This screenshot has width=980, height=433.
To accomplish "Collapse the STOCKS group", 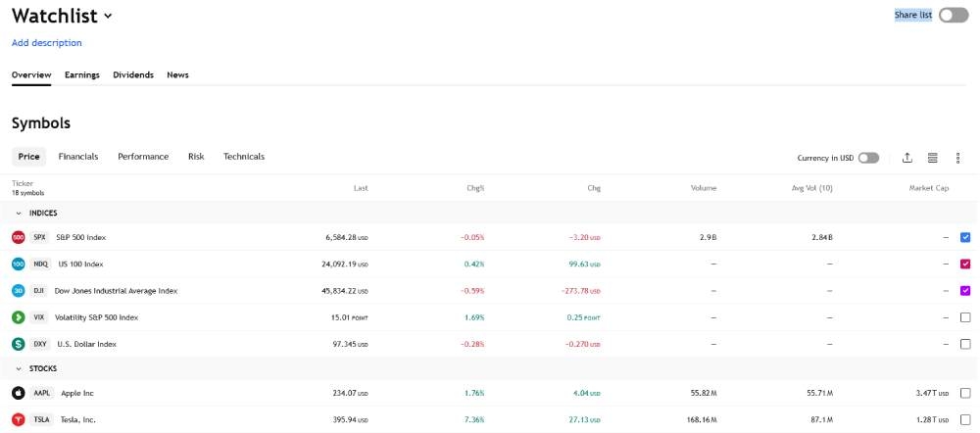I will point(18,368).
